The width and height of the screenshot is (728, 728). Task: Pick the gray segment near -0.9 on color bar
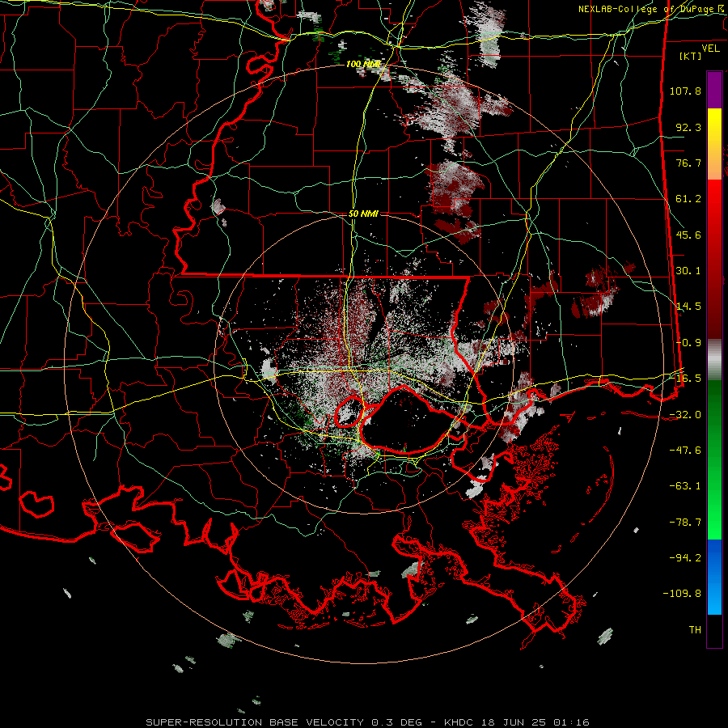714,359
